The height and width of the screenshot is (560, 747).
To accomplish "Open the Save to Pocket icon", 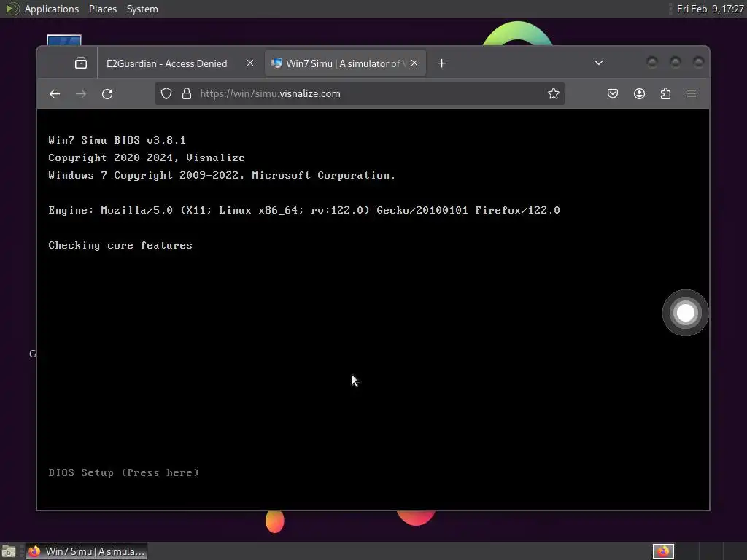I will 613,93.
